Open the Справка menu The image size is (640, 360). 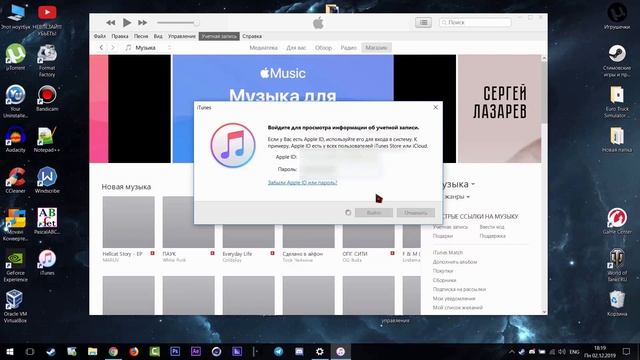[x=252, y=36]
